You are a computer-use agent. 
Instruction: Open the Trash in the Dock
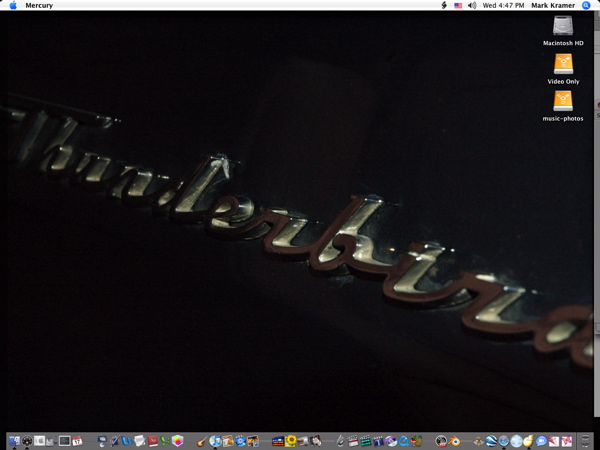click(585, 441)
